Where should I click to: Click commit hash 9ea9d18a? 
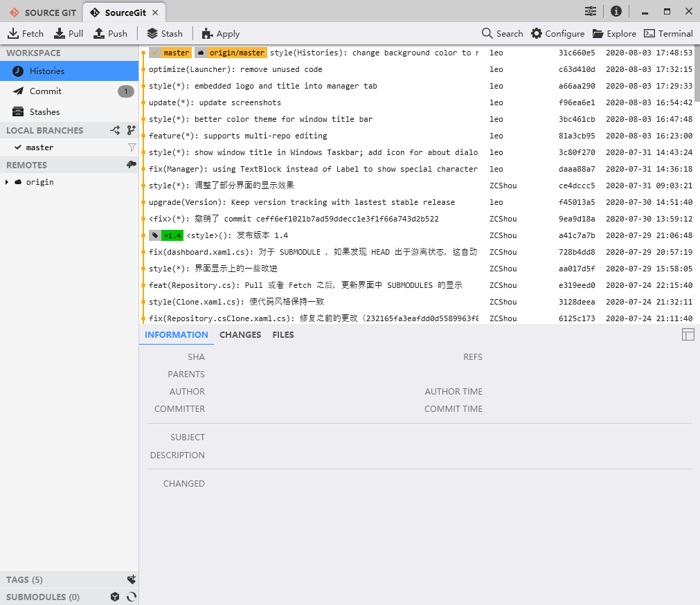click(x=577, y=219)
